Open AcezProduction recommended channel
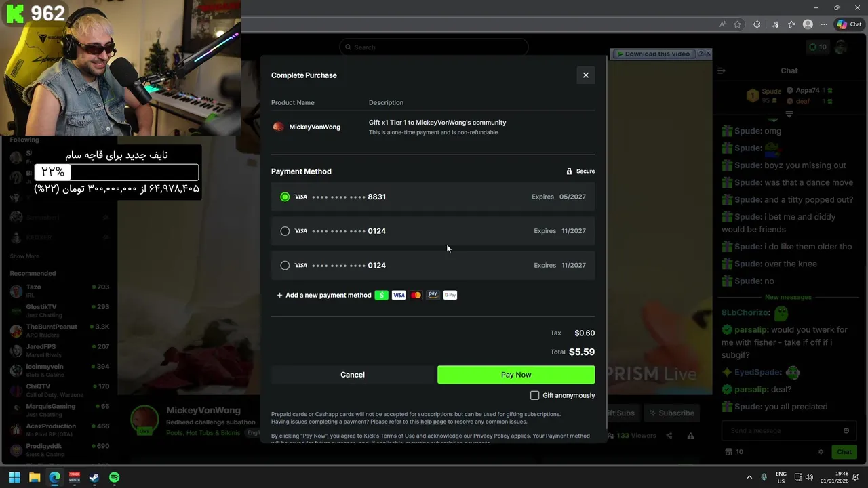Screen dimensions: 868x488 (59, 430)
